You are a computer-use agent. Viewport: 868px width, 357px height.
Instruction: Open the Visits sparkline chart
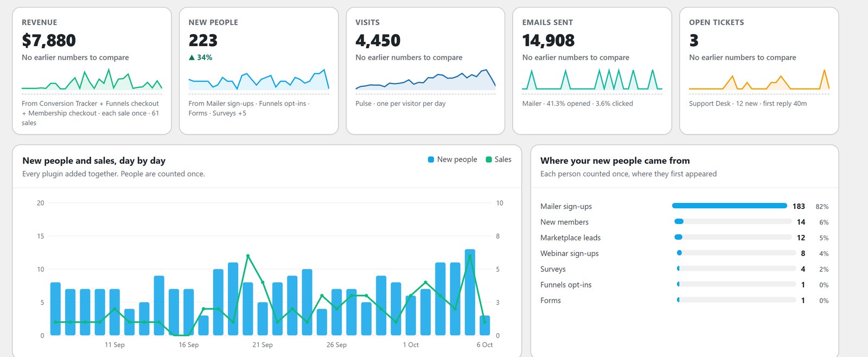[x=425, y=79]
